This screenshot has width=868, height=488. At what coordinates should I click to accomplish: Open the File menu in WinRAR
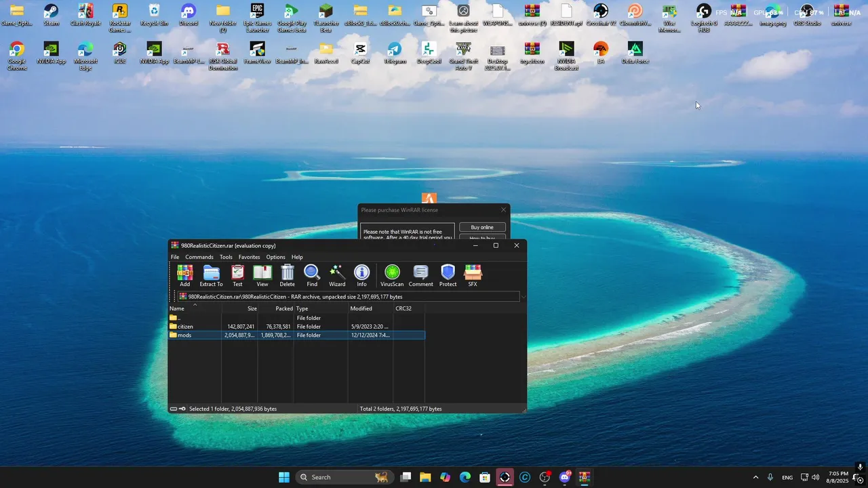[x=175, y=257]
